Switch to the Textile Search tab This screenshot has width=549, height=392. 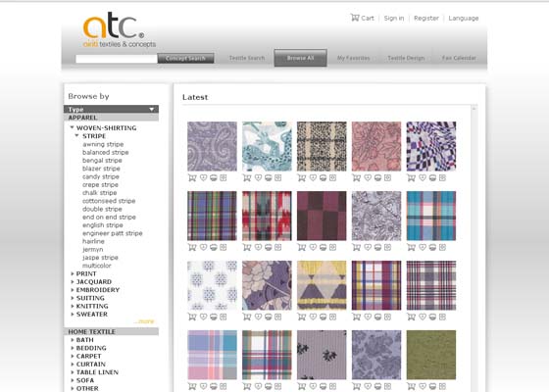point(247,58)
